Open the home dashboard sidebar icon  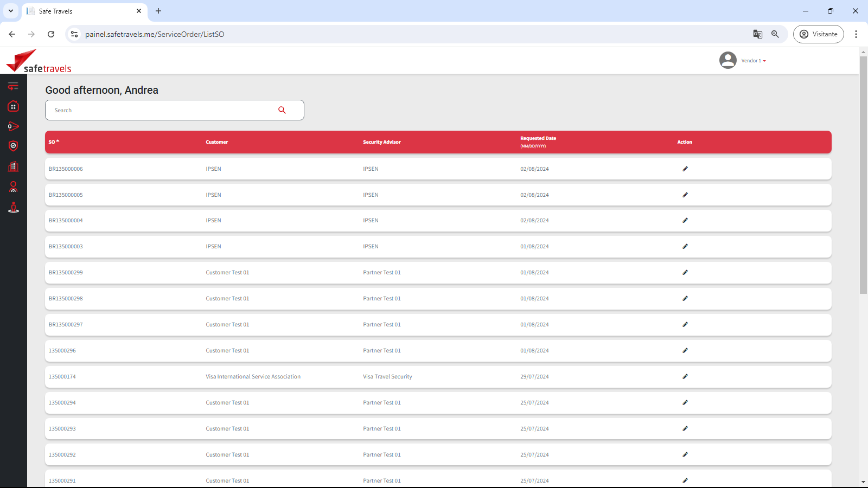pos(13,106)
